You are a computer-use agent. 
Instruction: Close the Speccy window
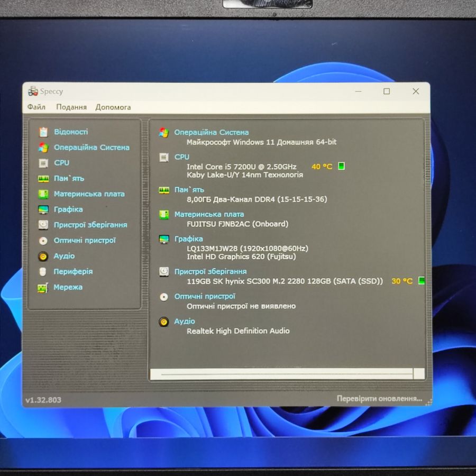pos(416,91)
